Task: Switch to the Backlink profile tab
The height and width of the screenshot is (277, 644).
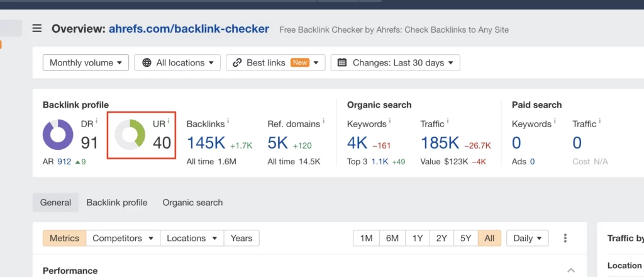Action: (116, 203)
